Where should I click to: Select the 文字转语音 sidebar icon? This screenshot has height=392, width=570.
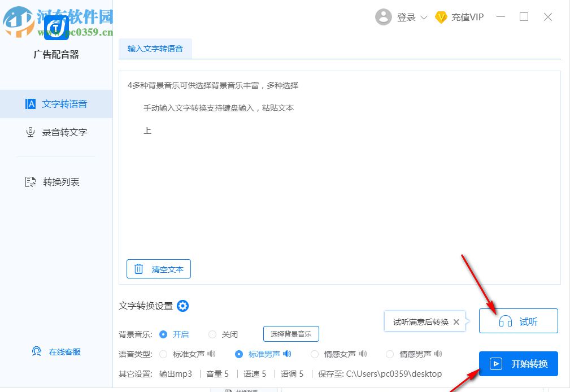(x=31, y=104)
